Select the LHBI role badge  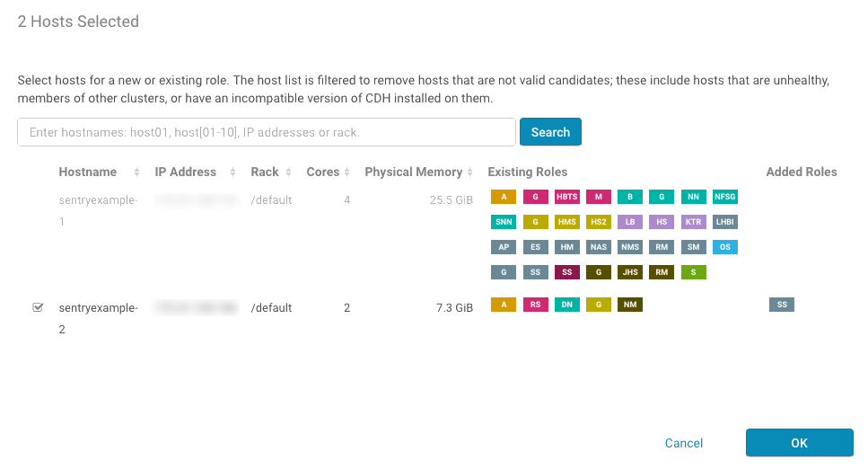pyautogui.click(x=724, y=222)
